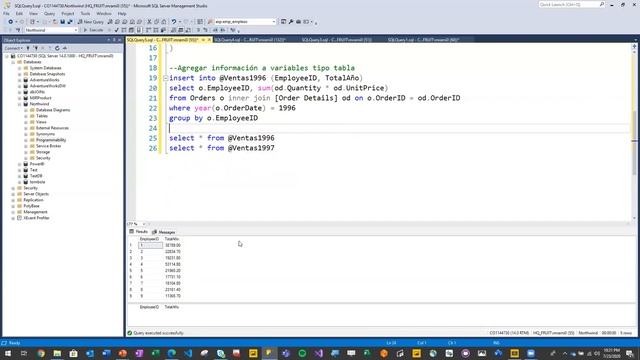Open the View menu

click(33, 13)
